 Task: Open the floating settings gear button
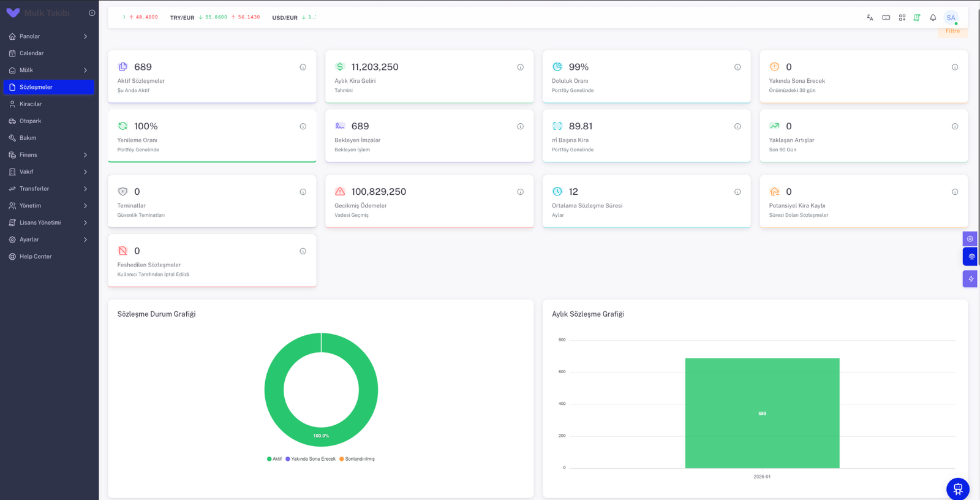(x=970, y=239)
